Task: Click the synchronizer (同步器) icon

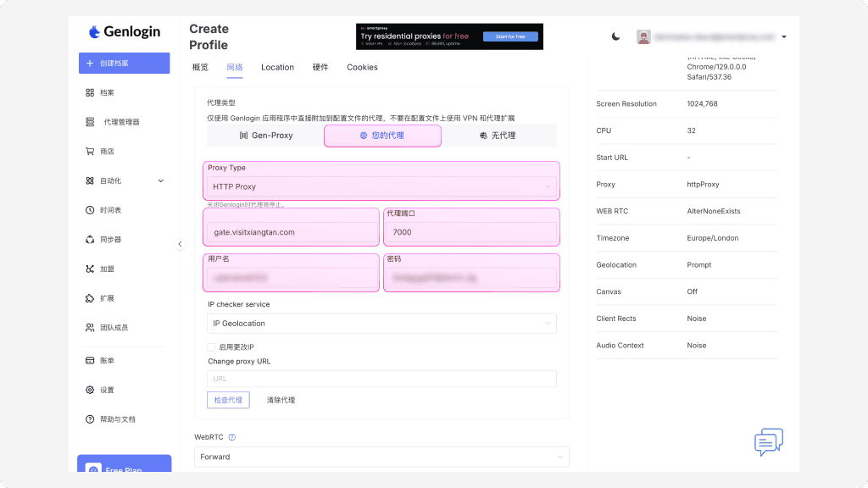Action: 90,240
